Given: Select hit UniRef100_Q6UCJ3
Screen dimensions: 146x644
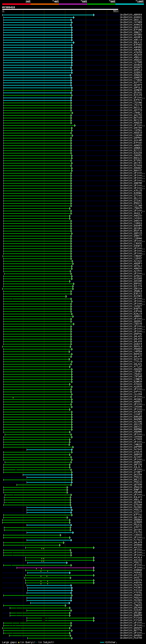Looking at the screenshot, I should coord(131,20).
